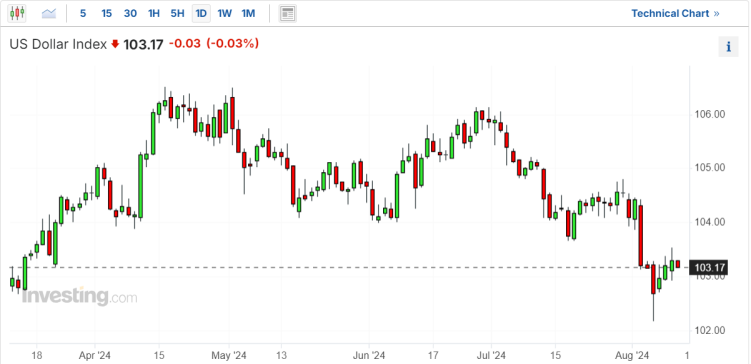751x364 pixels.
Task: Select the 15 minute interval
Action: [106, 13]
